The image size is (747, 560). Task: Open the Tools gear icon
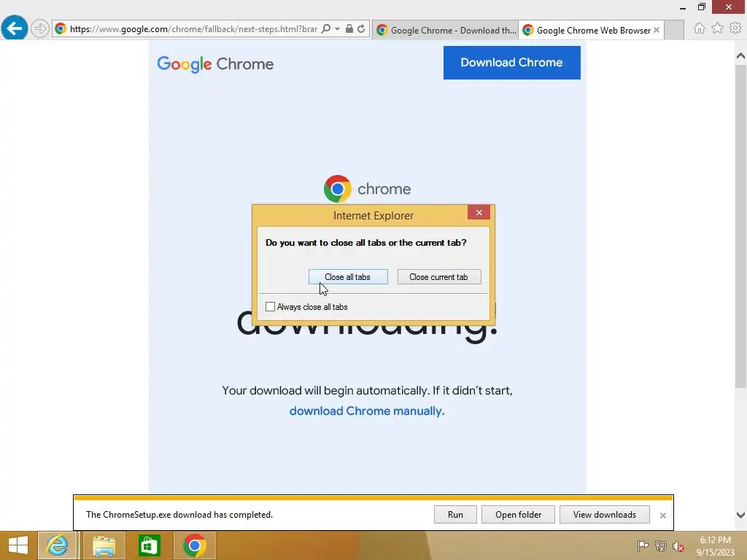[x=735, y=28]
